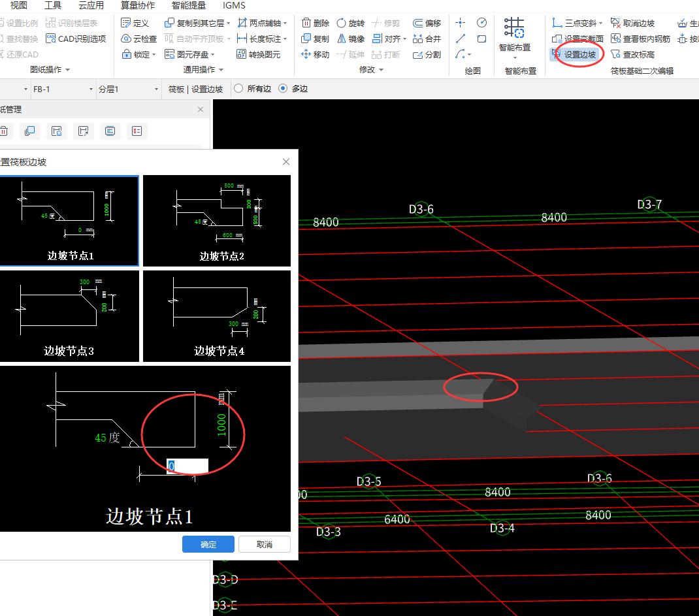Image resolution: width=699 pixels, height=616 pixels.
Task: Click the red-X list icon in 图纸管理 panel
Action: pyautogui.click(x=137, y=131)
